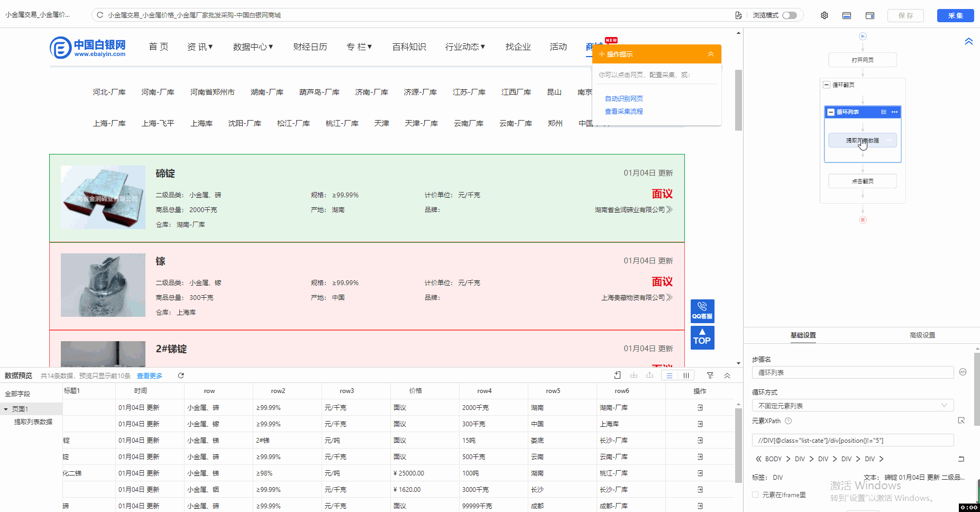
Task: Switch to the 高级设置 tab
Action: [x=922, y=335]
